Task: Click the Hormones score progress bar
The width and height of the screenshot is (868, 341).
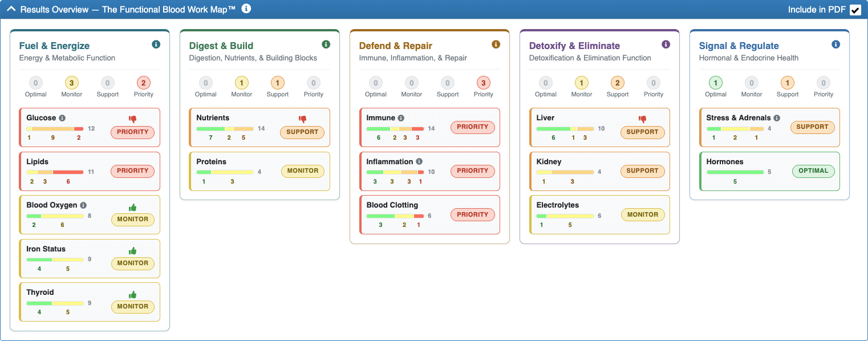Action: point(735,172)
